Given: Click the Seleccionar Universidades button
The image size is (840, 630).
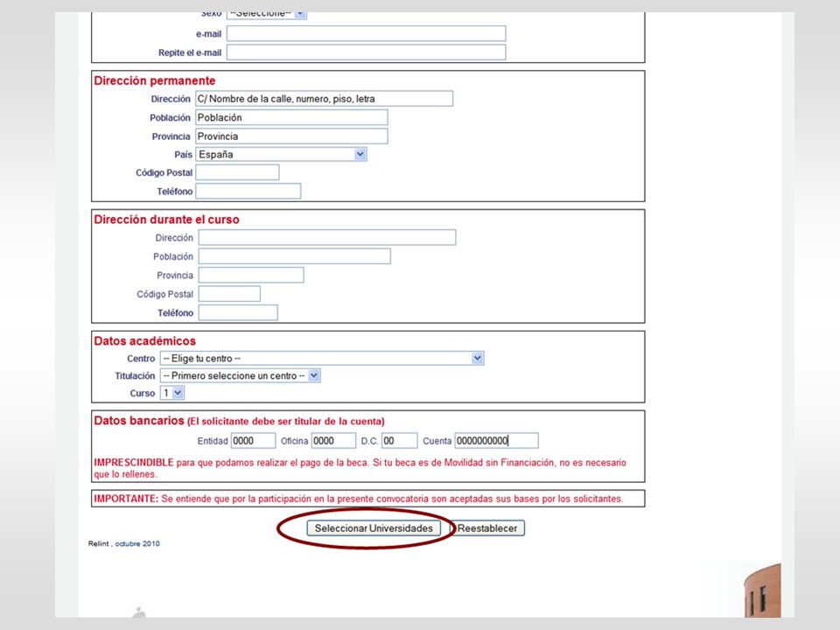Looking at the screenshot, I should (374, 528).
